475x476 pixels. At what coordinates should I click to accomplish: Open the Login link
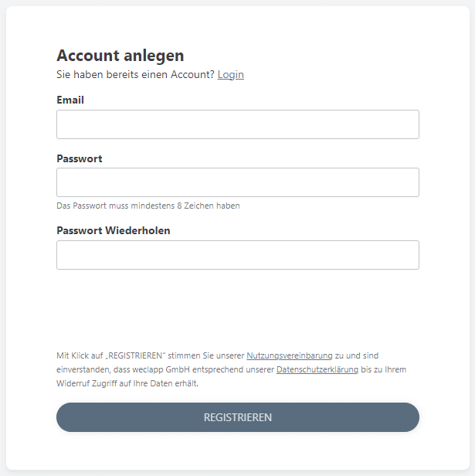(x=231, y=75)
